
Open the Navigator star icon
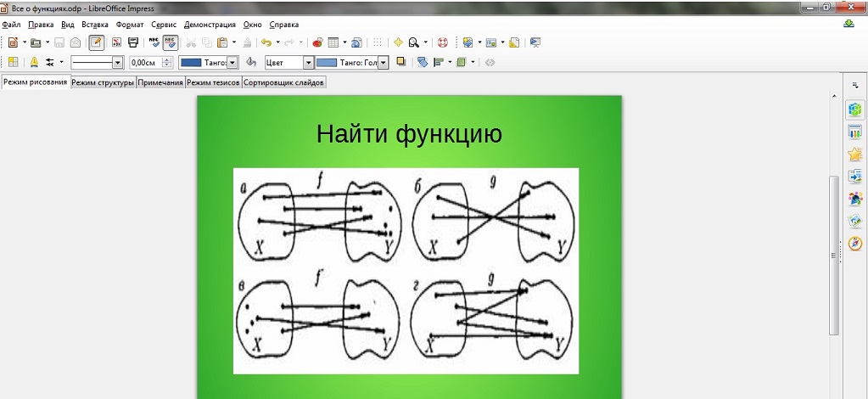click(x=398, y=42)
